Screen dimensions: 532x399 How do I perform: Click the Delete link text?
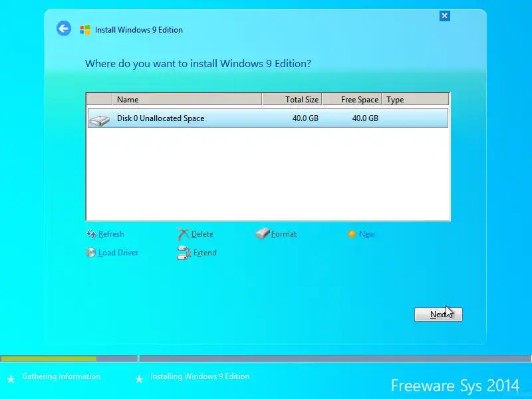tap(202, 234)
